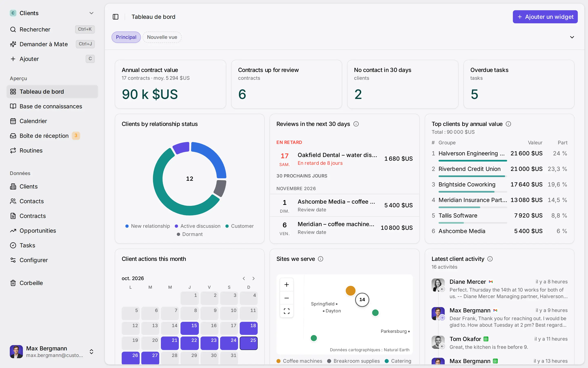The width and height of the screenshot is (588, 368).
Task: Toggle New relationship legend item
Action: 147,226
